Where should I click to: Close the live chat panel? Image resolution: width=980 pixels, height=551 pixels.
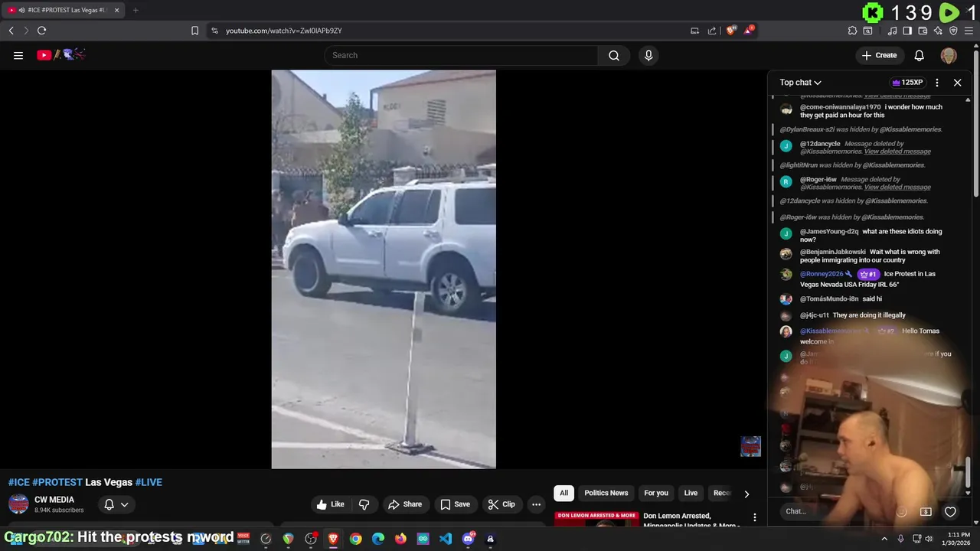pos(957,82)
